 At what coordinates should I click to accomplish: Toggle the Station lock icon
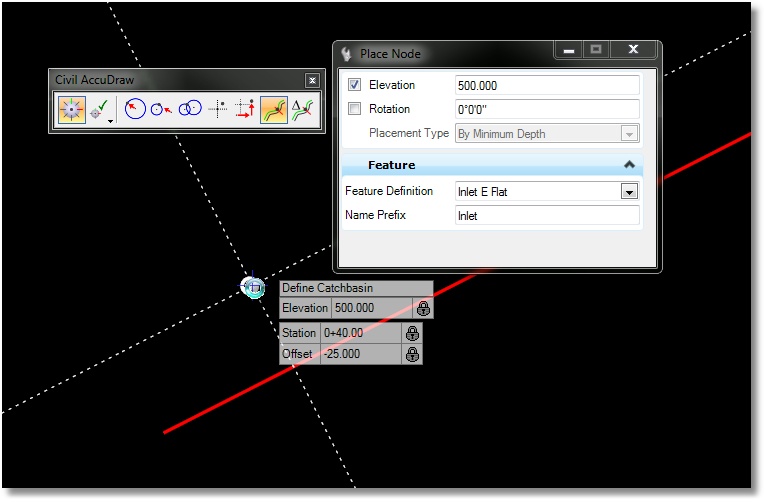click(412, 333)
